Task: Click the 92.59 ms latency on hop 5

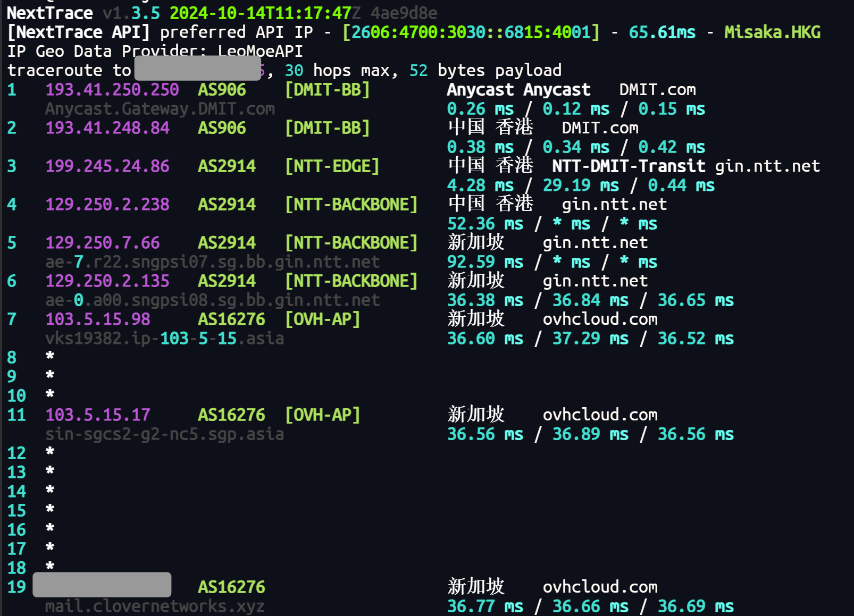Action: point(485,262)
